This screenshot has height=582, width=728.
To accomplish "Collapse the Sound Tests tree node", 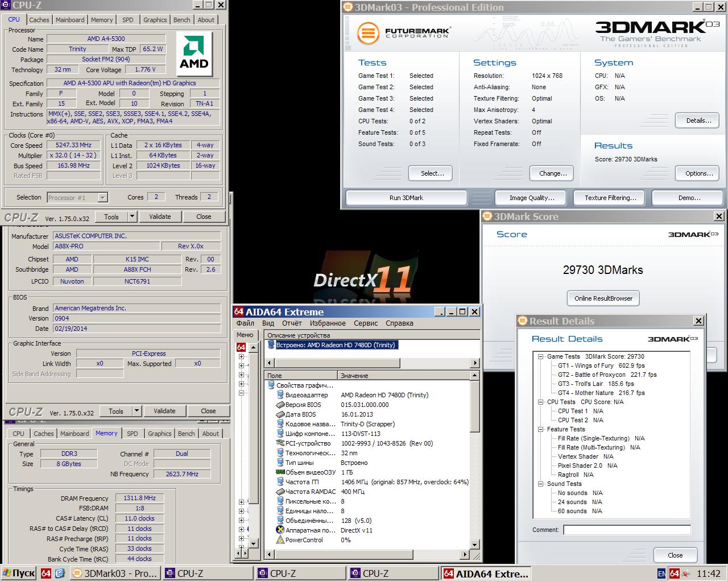I will (x=541, y=484).
